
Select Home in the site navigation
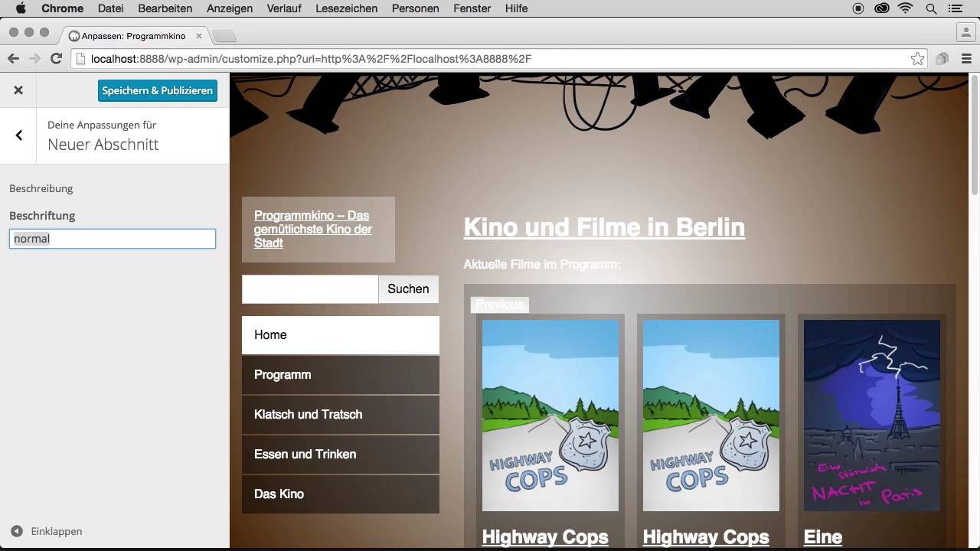(341, 335)
